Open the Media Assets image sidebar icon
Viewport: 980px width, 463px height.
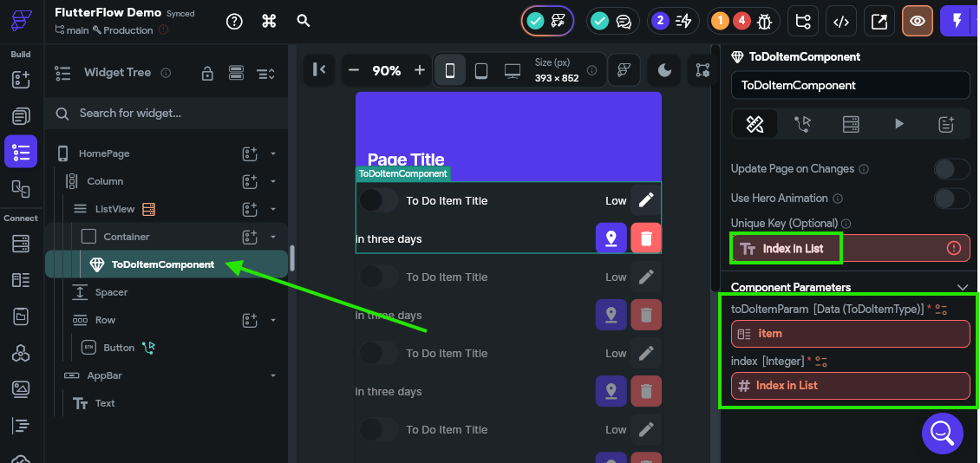click(x=21, y=389)
